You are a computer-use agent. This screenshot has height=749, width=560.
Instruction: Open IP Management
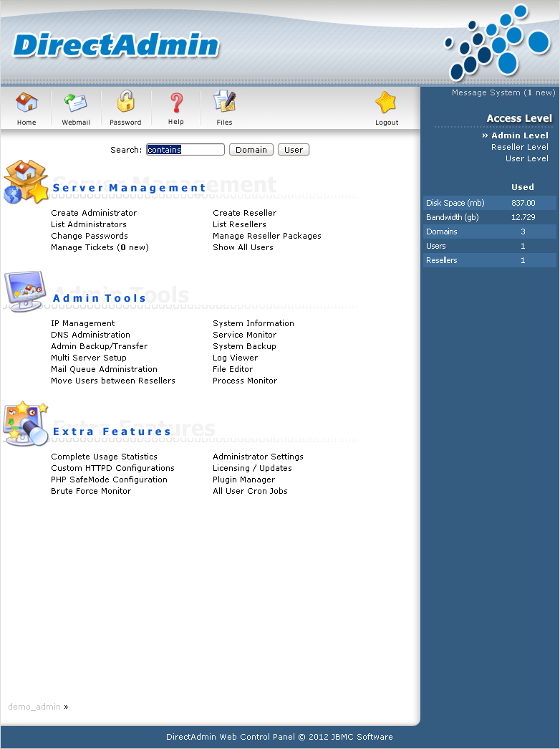coord(82,323)
